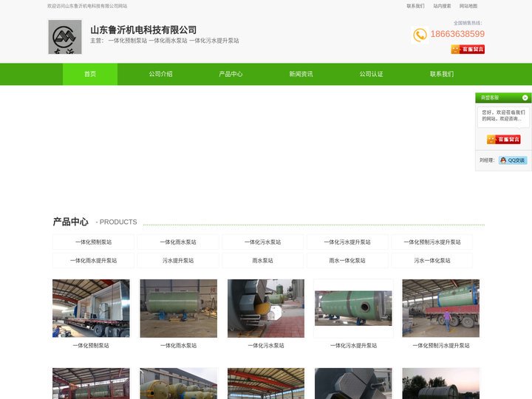
Task: Open the 一体化污水提升泵站 product photo
Action: tap(353, 308)
